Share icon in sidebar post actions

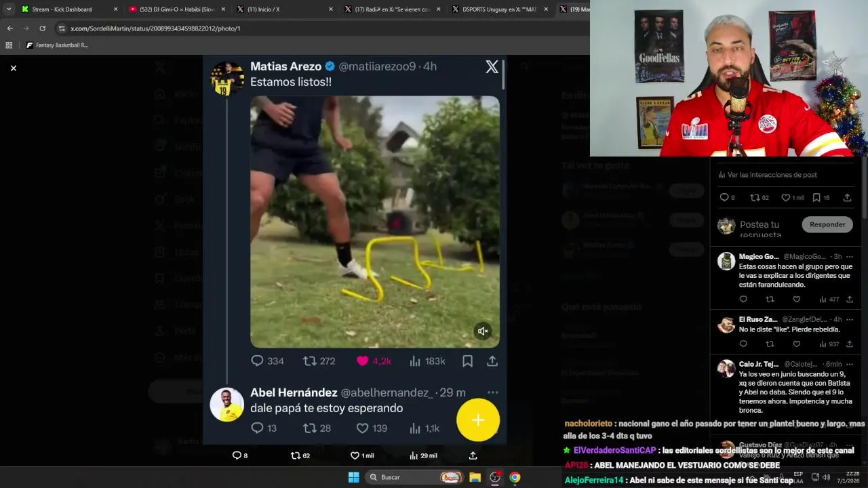847,198
